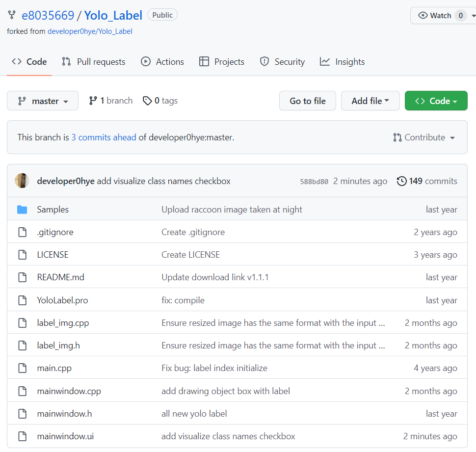Open the e8035669 user profile link
This screenshot has width=476, height=452.
point(48,15)
